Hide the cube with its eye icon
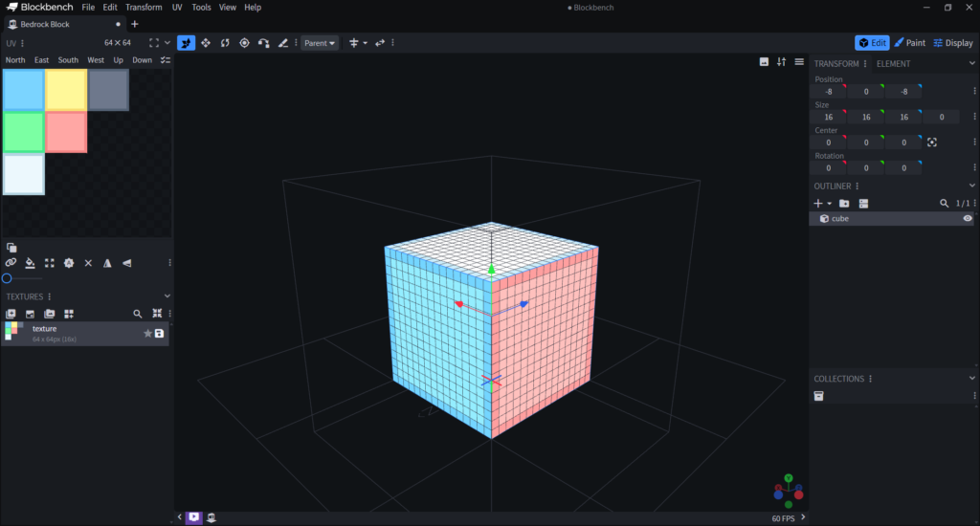The height and width of the screenshot is (526, 980). (968, 219)
